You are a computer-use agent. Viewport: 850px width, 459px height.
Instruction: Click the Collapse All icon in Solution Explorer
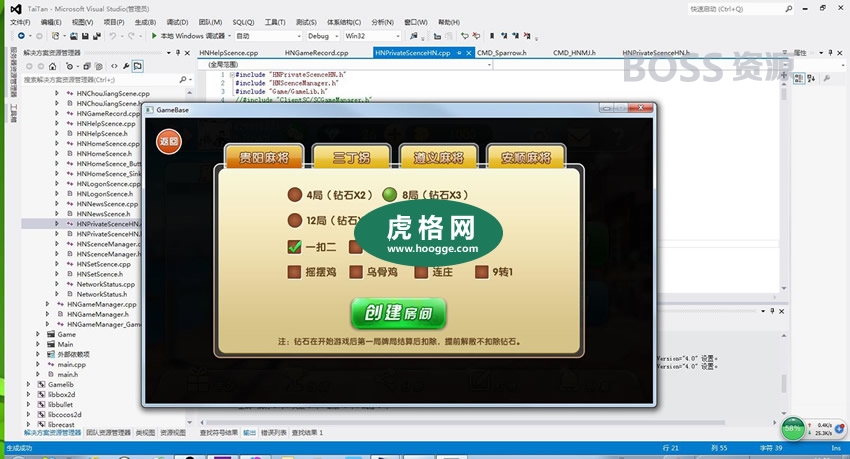pos(86,66)
